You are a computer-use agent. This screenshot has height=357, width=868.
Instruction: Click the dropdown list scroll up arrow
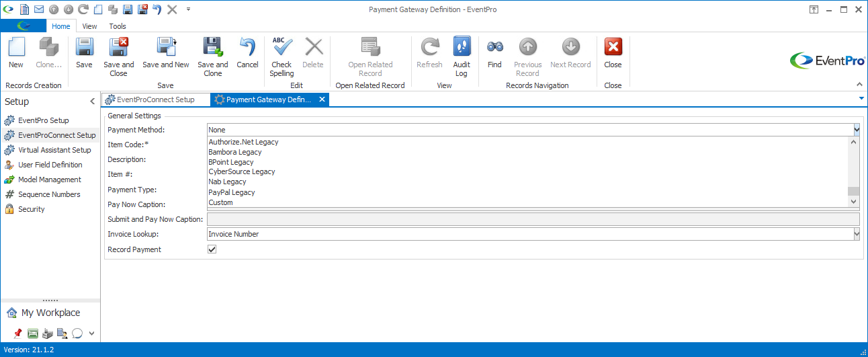tap(854, 142)
